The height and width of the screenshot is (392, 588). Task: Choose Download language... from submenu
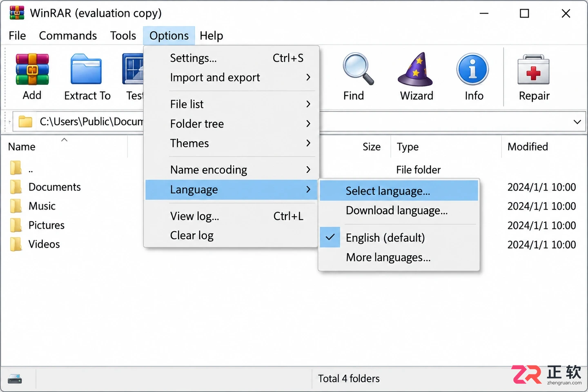click(x=399, y=211)
